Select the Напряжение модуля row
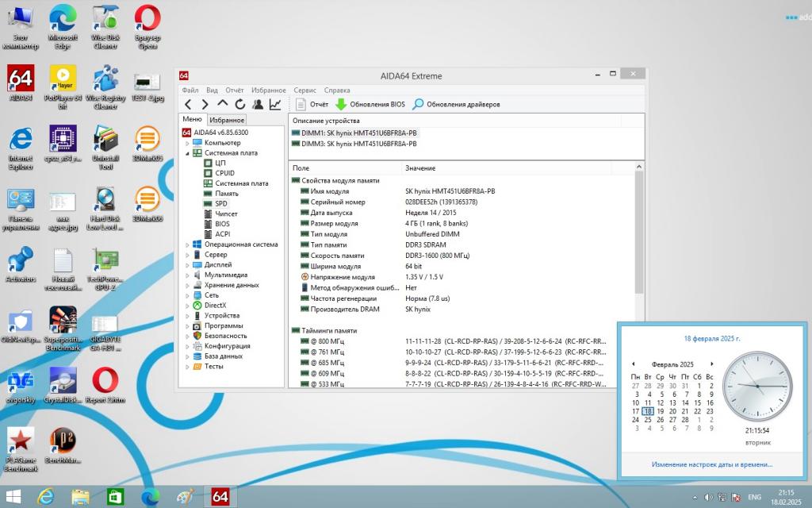Screen dimensions: 812x508 tap(450, 277)
